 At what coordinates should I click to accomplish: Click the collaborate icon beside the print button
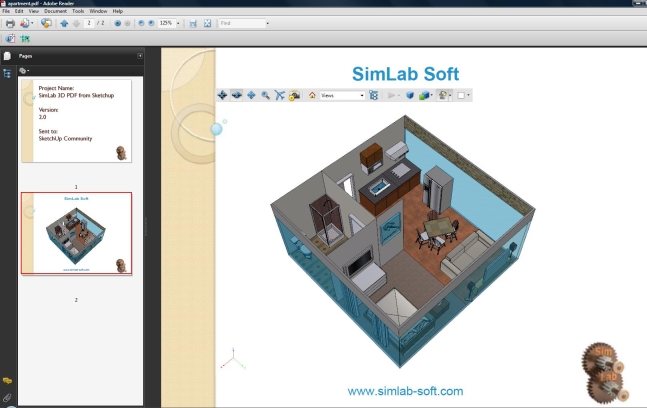click(x=25, y=24)
